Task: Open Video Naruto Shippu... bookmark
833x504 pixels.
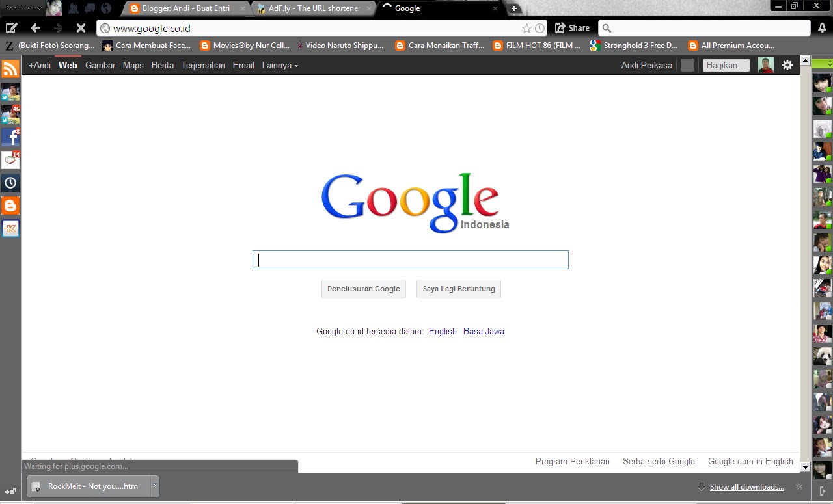Action: tap(339, 46)
